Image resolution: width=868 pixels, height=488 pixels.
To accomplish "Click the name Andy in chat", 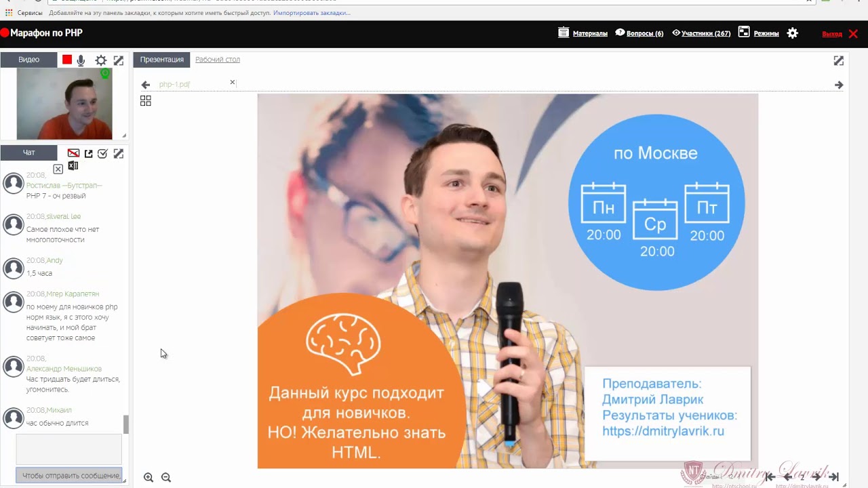I will pyautogui.click(x=54, y=260).
